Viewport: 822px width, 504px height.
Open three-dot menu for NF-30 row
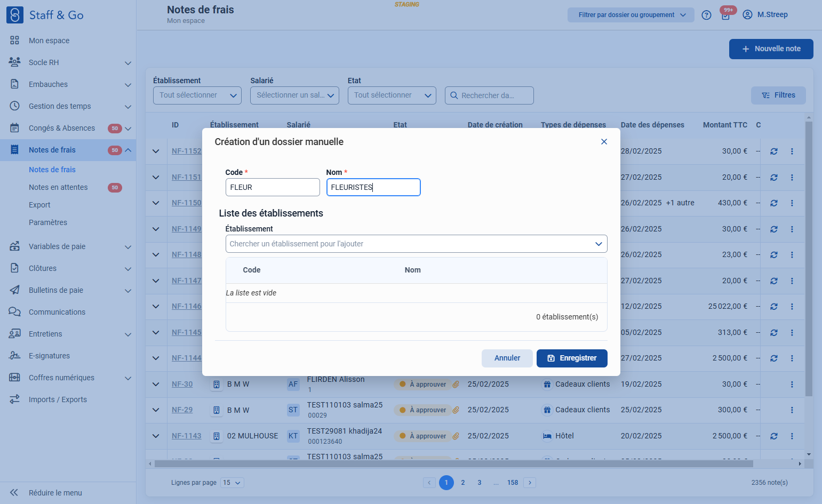tap(792, 385)
